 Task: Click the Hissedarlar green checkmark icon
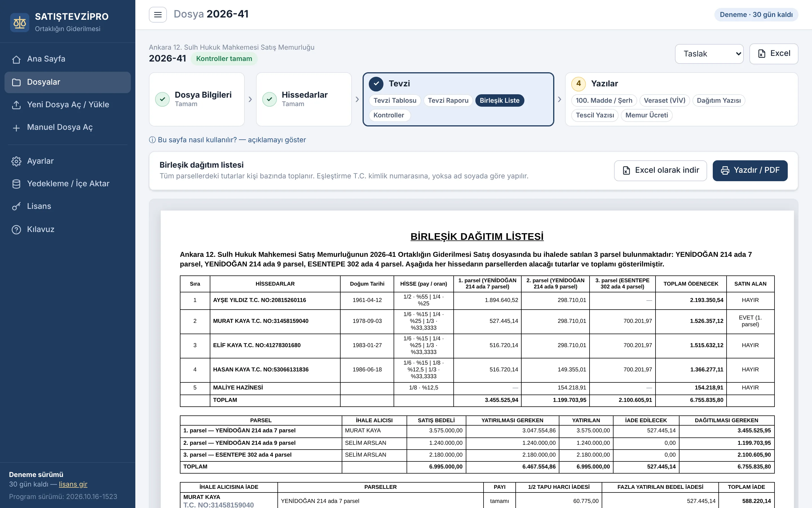tap(270, 99)
